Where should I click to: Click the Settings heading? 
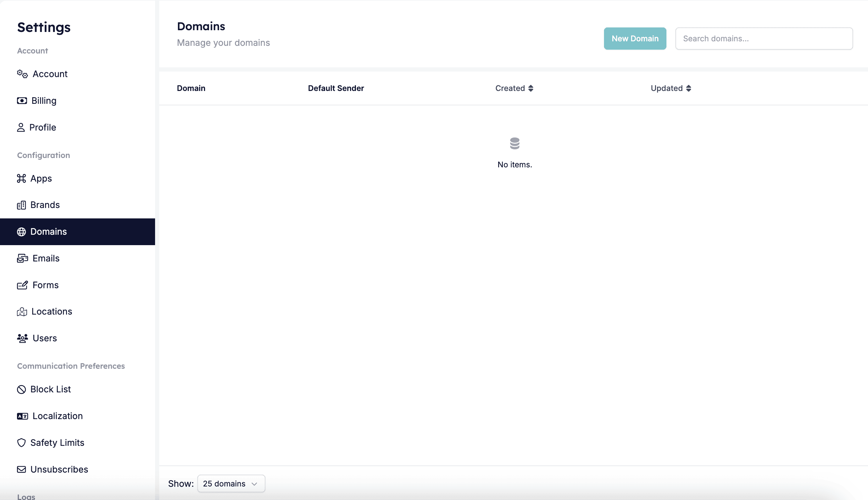[44, 27]
